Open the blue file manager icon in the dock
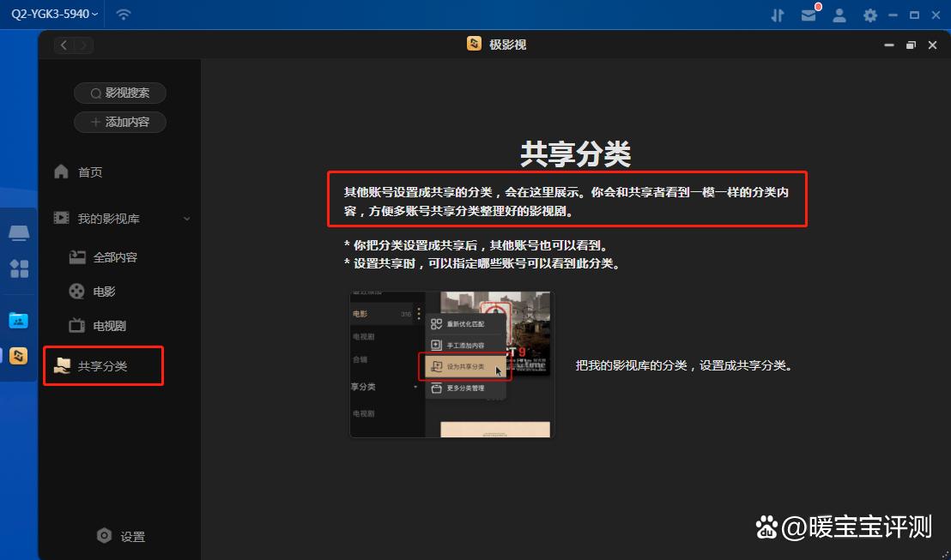 (x=18, y=321)
